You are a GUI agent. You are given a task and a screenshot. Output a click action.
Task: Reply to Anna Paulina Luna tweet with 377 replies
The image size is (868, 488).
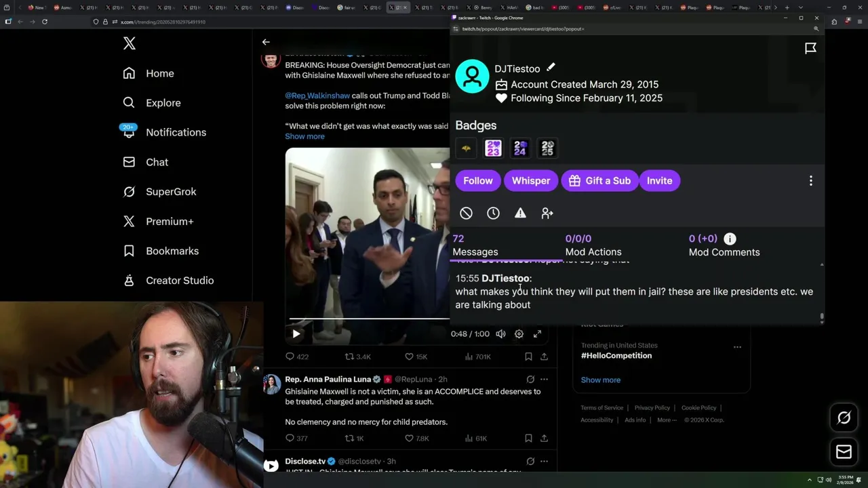[296, 439]
